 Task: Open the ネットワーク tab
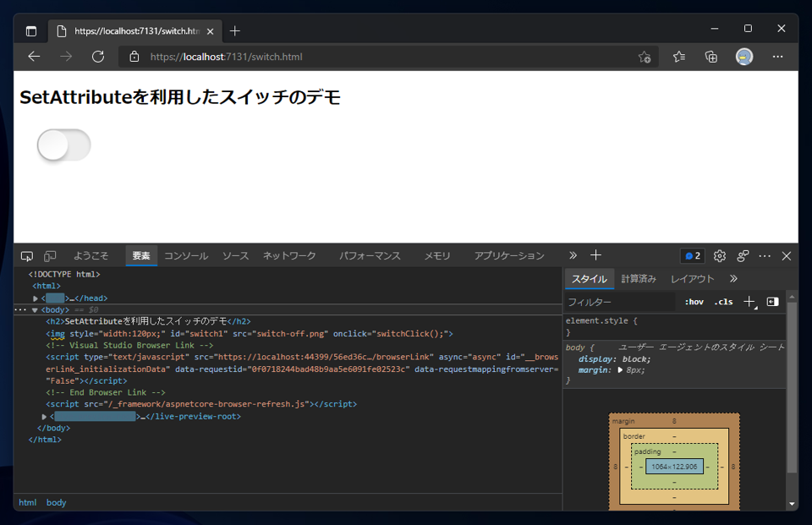[x=289, y=256]
